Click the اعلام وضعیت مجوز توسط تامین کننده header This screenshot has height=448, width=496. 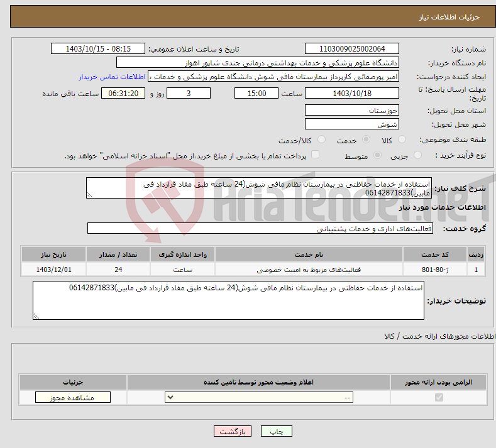pos(258,382)
